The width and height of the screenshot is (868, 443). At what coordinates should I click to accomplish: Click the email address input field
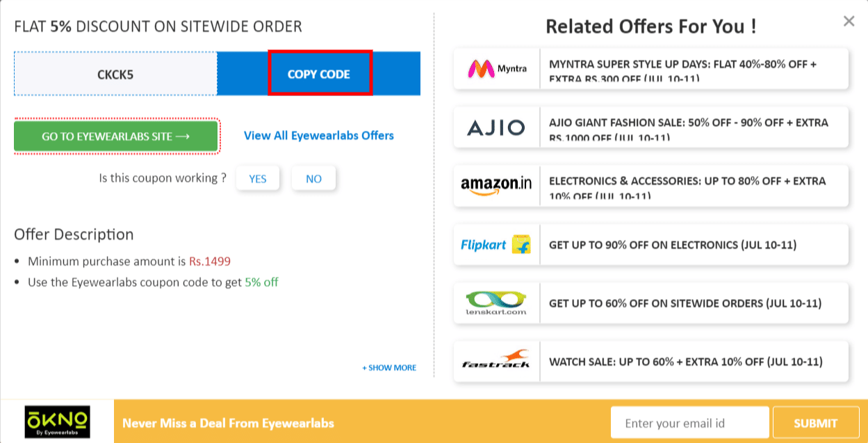[689, 421]
